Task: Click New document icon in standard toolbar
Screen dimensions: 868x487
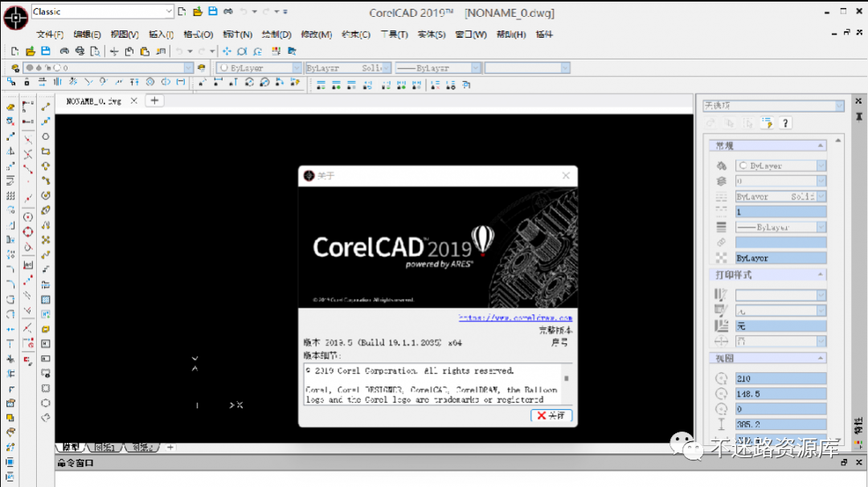Action: [15, 51]
